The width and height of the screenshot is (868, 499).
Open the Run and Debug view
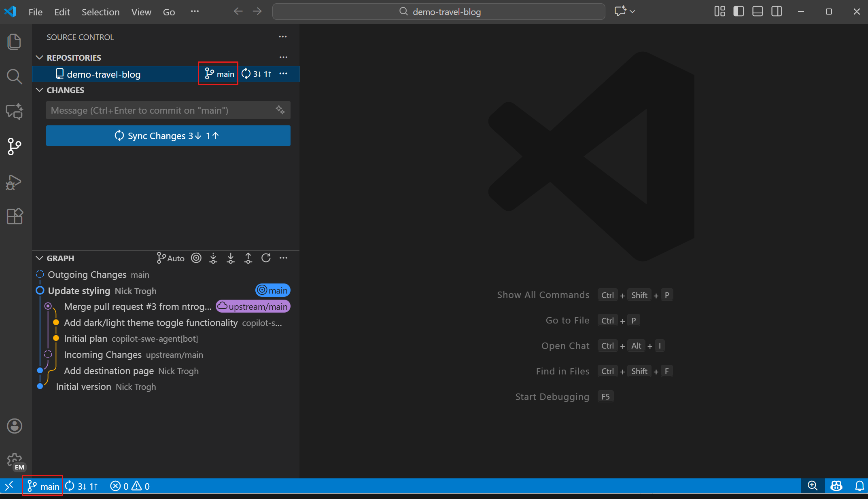15,182
